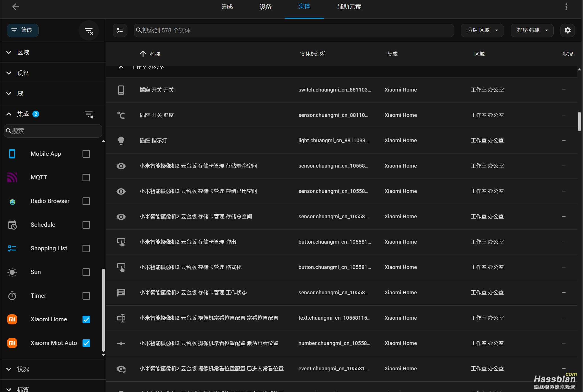This screenshot has width=583, height=392.
Task: Check the Radio Browser checkbox
Action: [86, 201]
